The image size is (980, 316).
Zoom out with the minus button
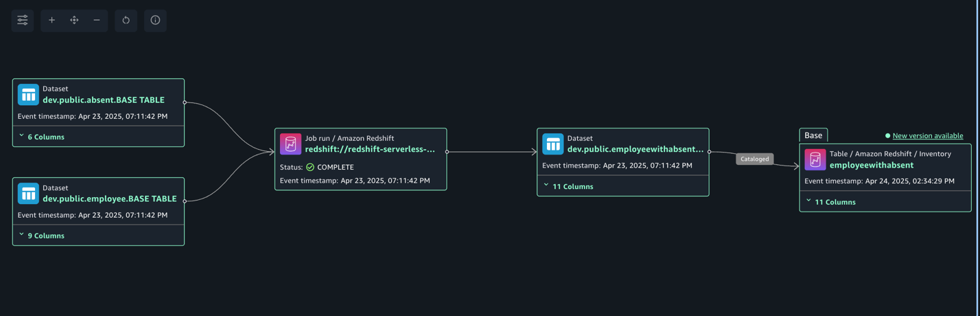tap(97, 21)
